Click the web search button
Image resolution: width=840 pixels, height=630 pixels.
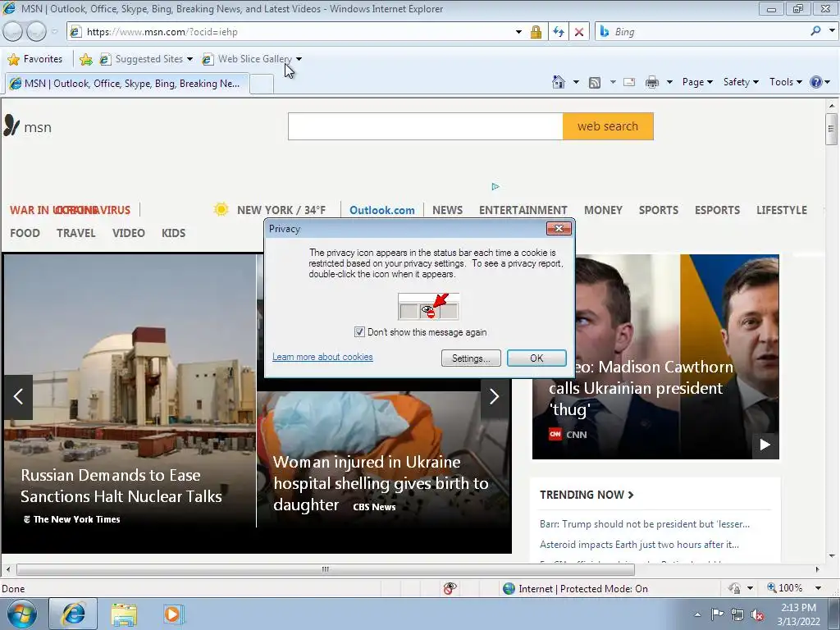(608, 126)
